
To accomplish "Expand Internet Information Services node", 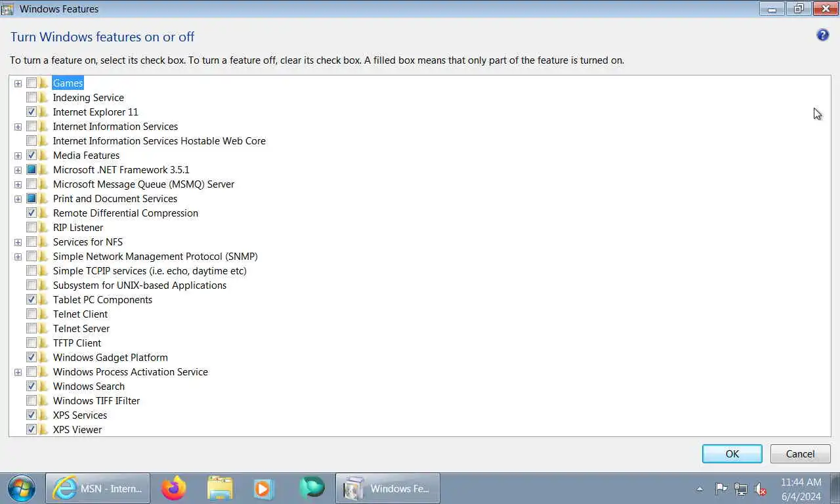I will pyautogui.click(x=18, y=127).
